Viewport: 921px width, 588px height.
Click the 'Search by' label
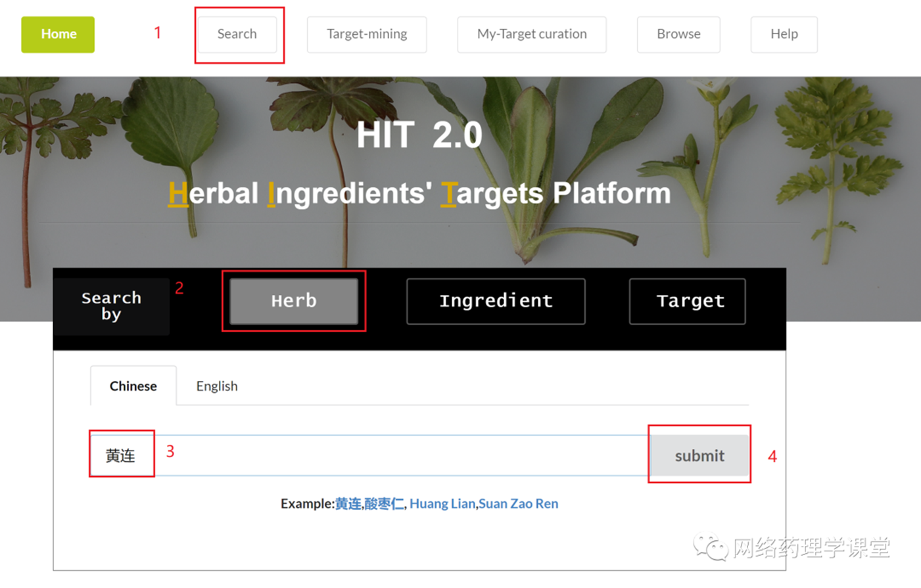[x=111, y=306]
